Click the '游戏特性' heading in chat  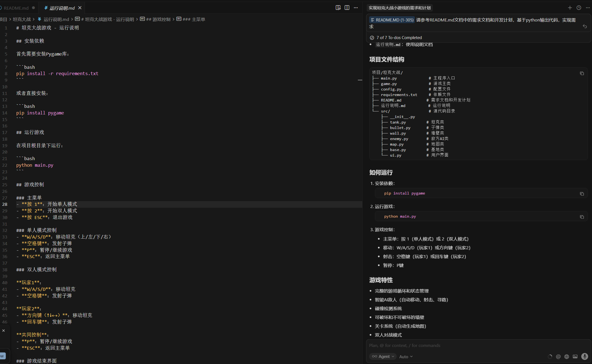381,280
